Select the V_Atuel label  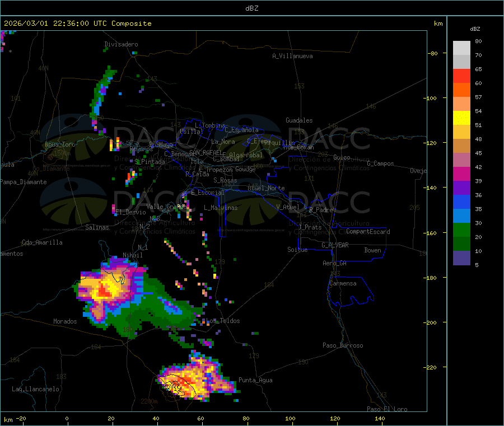click(x=288, y=207)
